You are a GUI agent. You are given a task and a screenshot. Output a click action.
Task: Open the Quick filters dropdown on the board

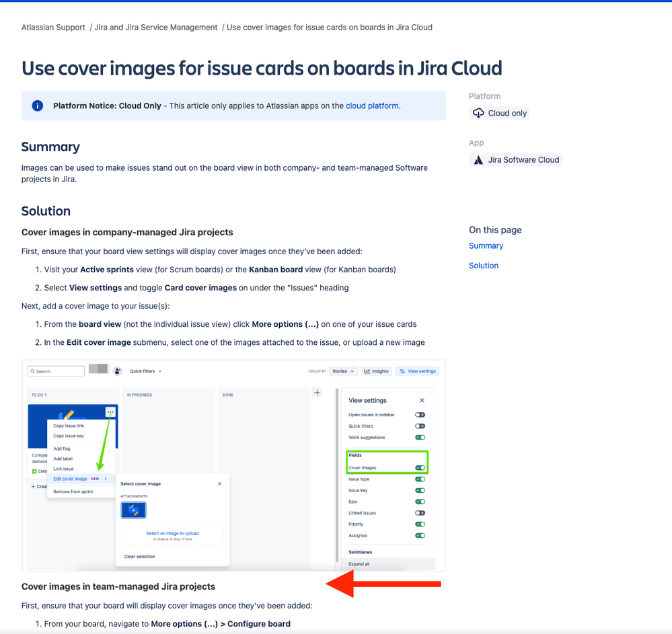pyautogui.click(x=146, y=371)
